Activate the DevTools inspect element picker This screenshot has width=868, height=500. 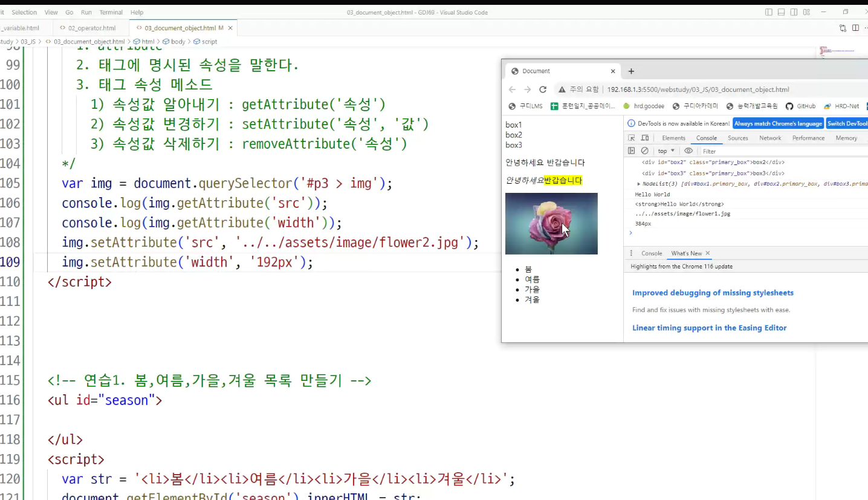[x=631, y=138]
